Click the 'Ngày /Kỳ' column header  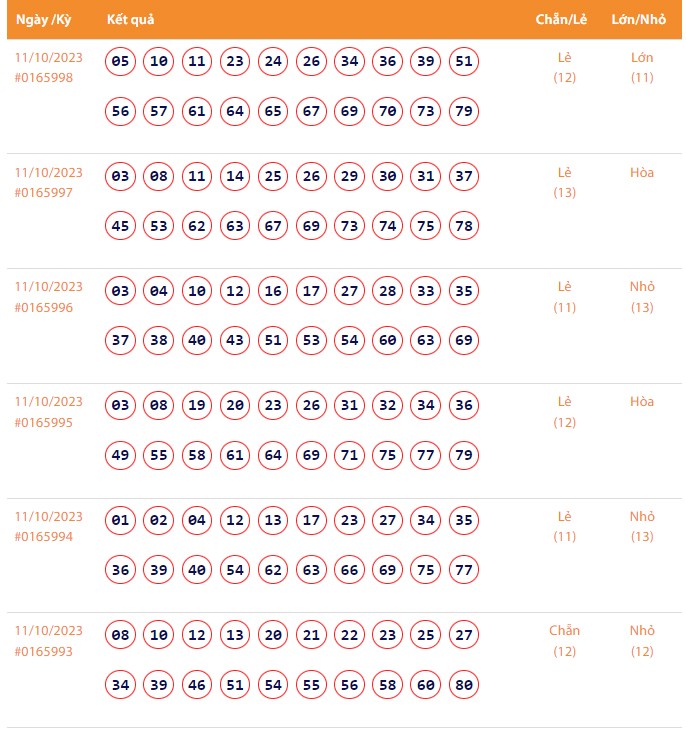pos(44,19)
